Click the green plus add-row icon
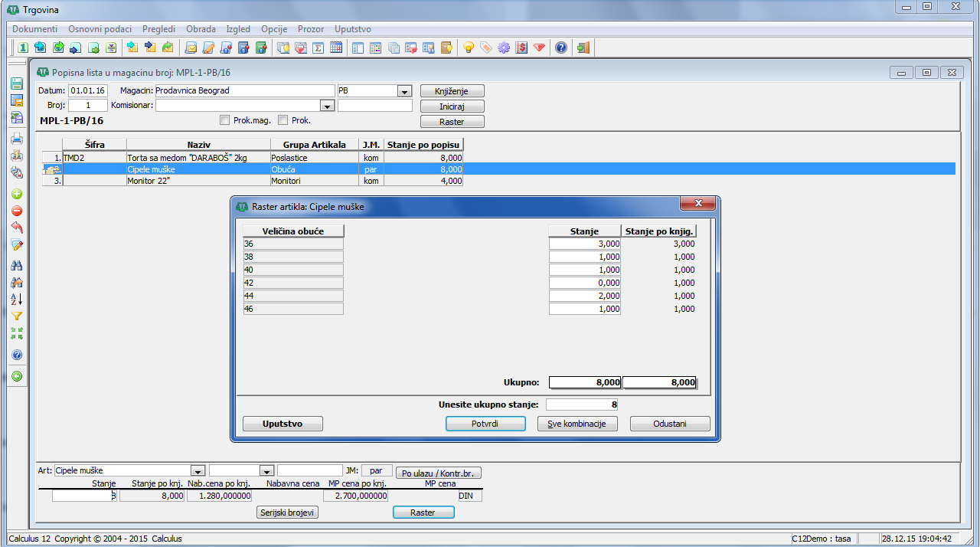The width and height of the screenshot is (980, 547). tap(16, 194)
